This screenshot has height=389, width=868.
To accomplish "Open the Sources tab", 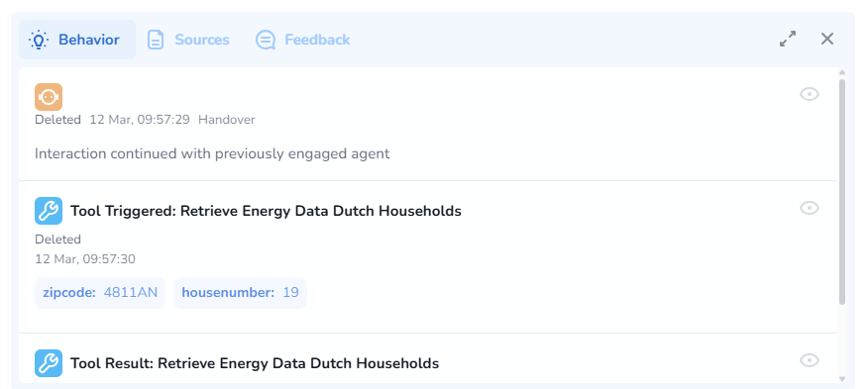I will point(188,40).
